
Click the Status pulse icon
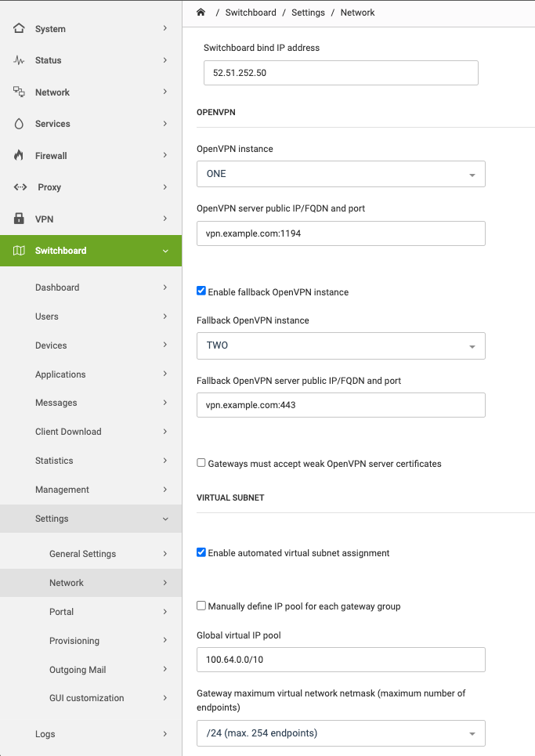[19, 60]
